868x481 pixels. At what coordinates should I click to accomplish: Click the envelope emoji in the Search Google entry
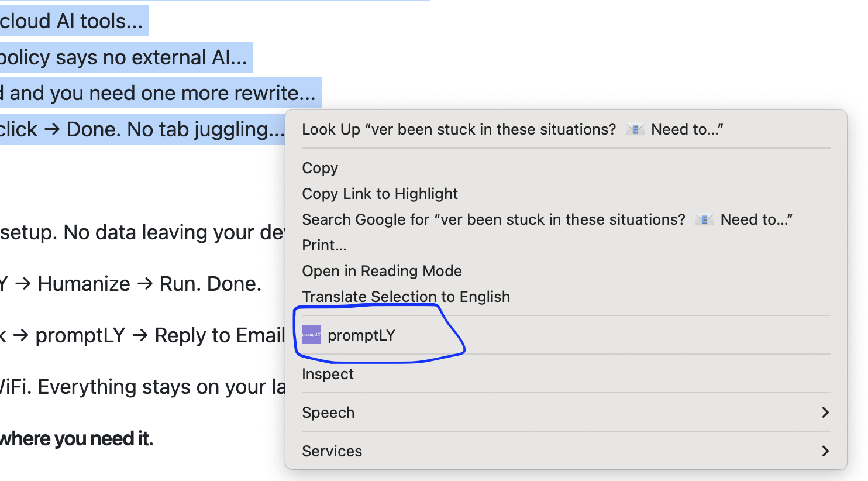[x=704, y=219]
